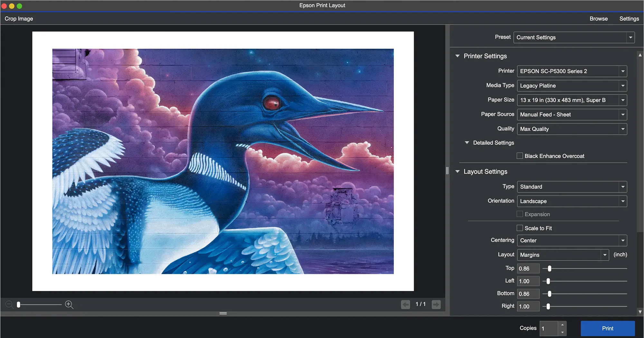Click Crop Image
644x338 pixels.
click(19, 19)
